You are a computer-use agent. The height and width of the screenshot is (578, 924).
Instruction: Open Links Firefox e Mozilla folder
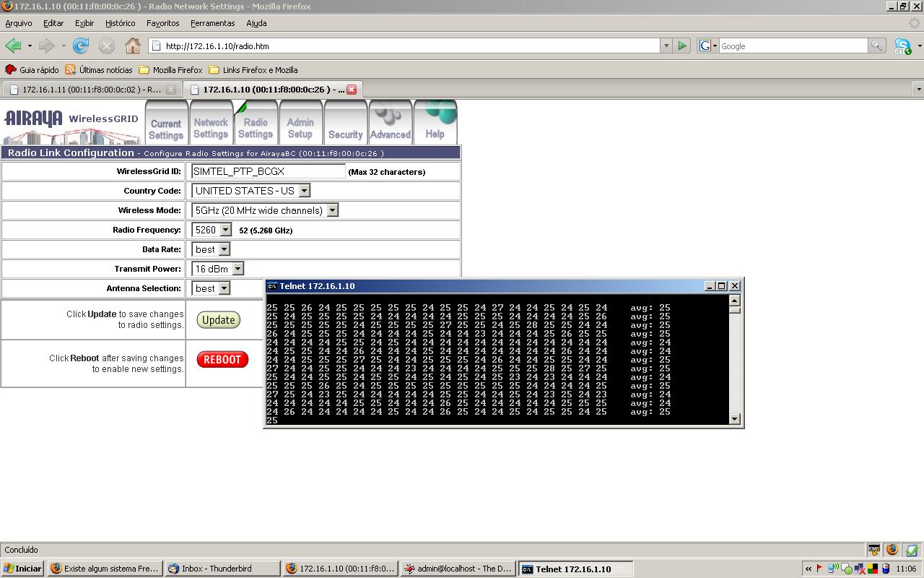click(x=253, y=70)
